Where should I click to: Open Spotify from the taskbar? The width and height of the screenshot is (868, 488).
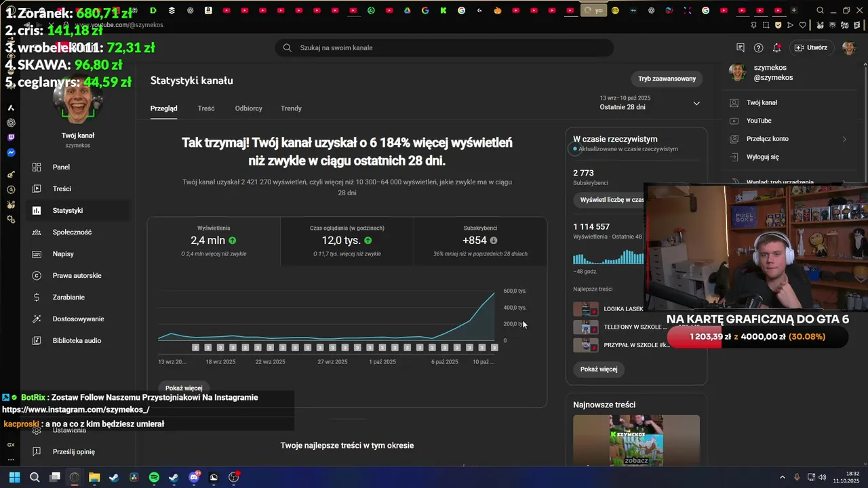[x=154, y=477]
